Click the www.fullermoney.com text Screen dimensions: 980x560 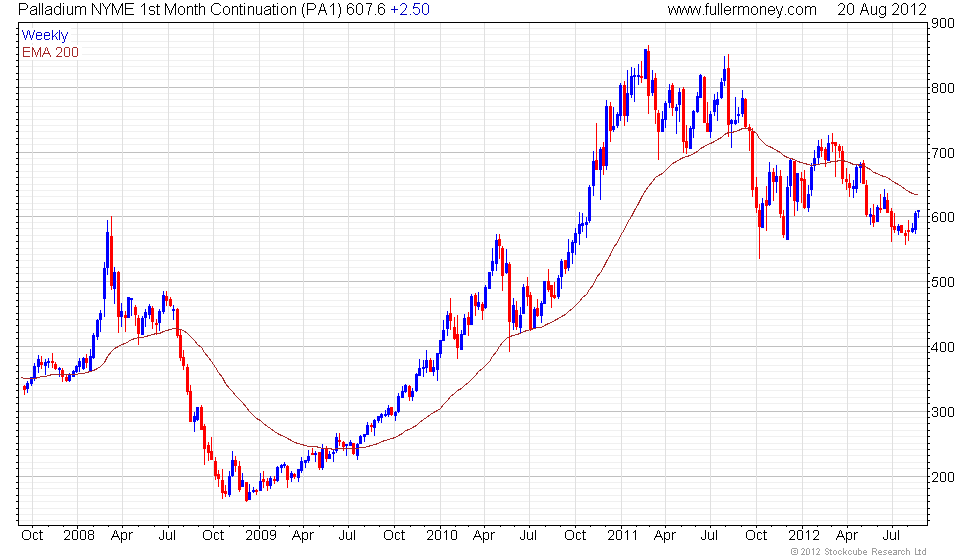(x=742, y=10)
